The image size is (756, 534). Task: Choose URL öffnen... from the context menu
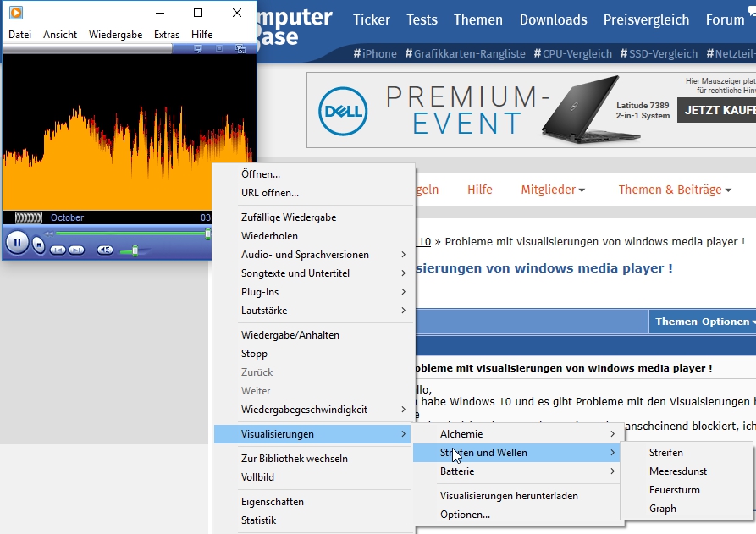pyautogui.click(x=314, y=193)
